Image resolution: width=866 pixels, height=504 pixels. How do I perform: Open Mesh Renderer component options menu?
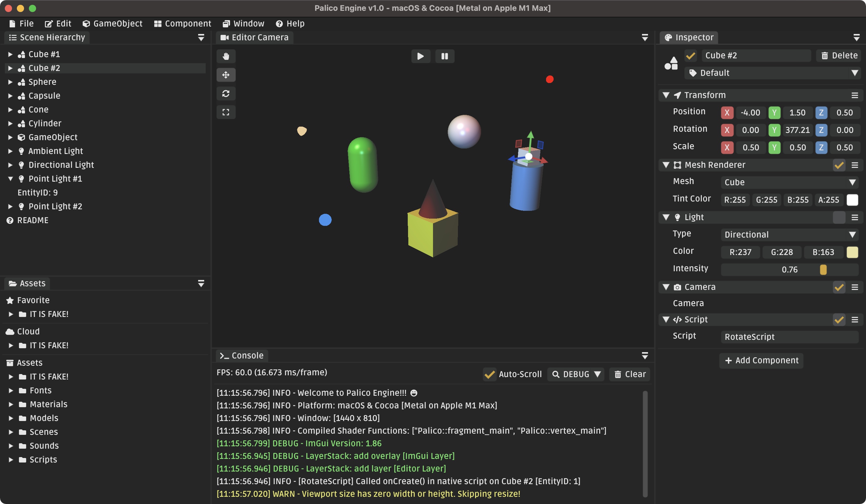coord(855,165)
